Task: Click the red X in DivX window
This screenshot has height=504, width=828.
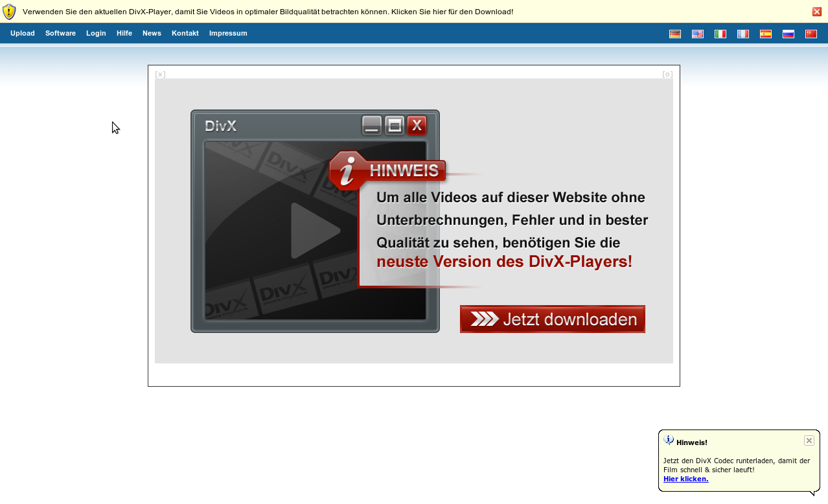Action: (x=417, y=126)
